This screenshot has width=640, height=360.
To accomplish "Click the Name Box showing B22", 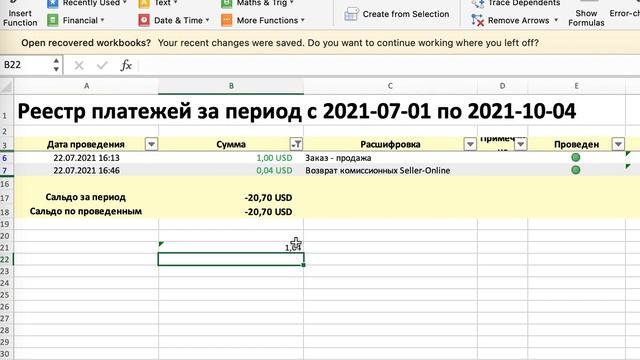I will coord(27,65).
